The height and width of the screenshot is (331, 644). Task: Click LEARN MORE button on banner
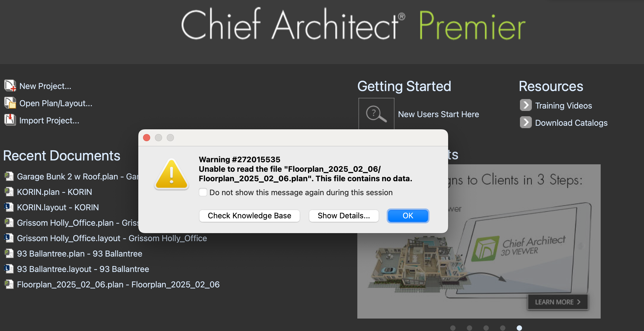pos(558,302)
